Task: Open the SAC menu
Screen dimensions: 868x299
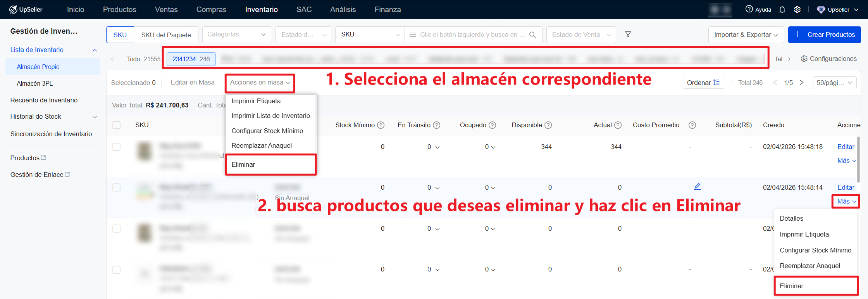Action: pyautogui.click(x=304, y=10)
